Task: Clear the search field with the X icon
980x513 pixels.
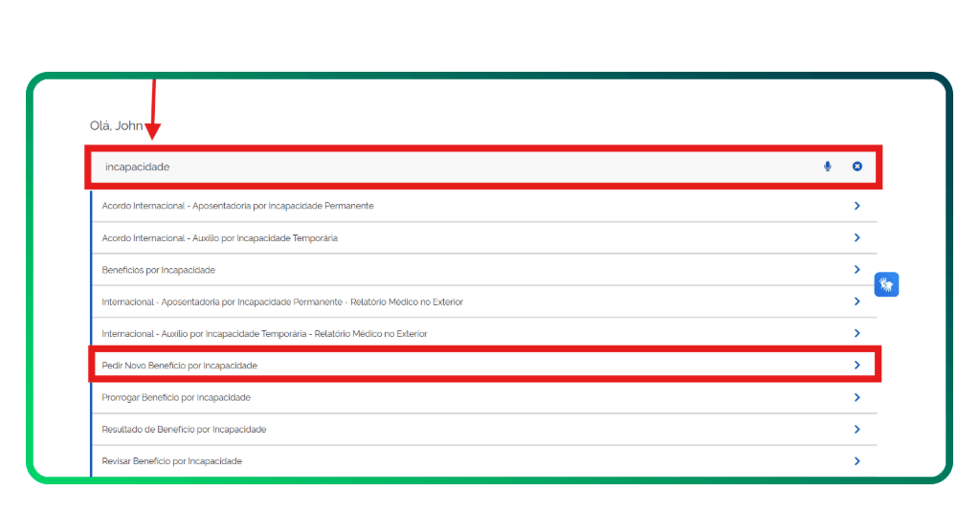Action: coord(857,167)
